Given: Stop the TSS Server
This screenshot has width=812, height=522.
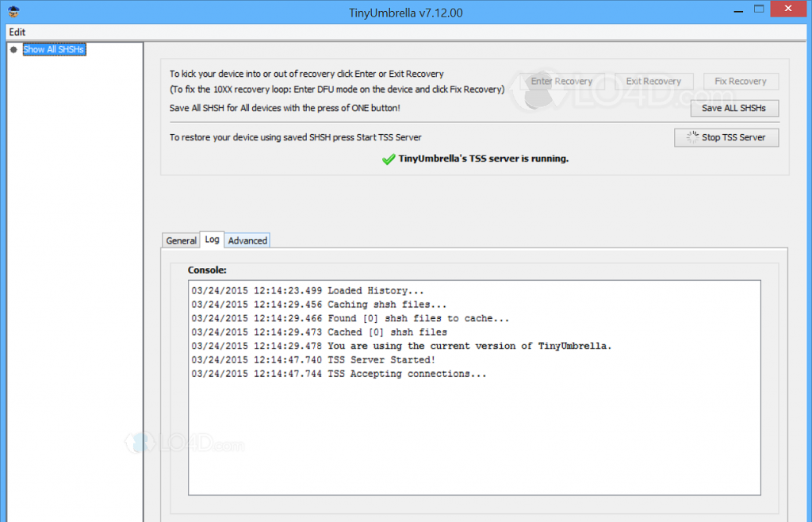Looking at the screenshot, I should pyautogui.click(x=726, y=137).
